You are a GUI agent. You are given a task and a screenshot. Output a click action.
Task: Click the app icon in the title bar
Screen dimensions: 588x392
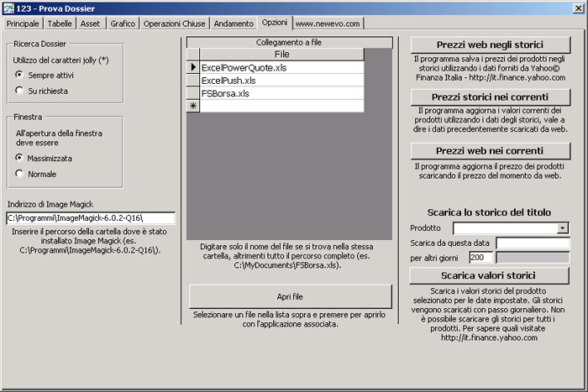tap(8, 8)
